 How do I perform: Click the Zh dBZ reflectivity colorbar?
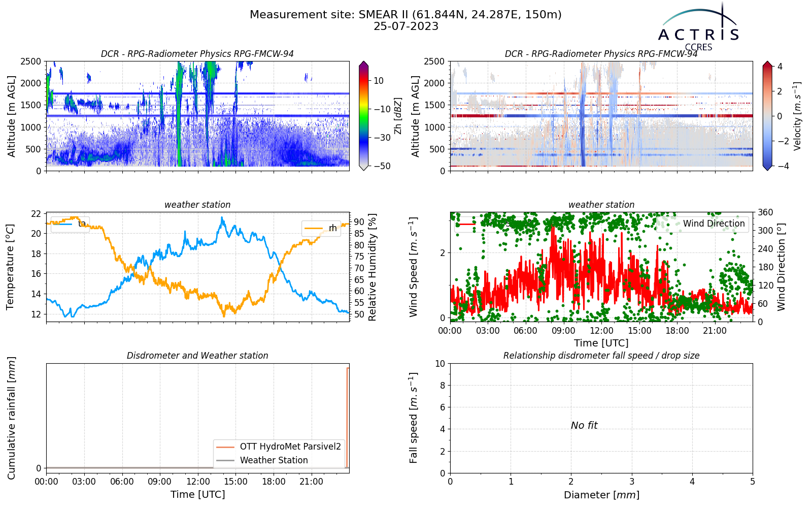point(363,116)
